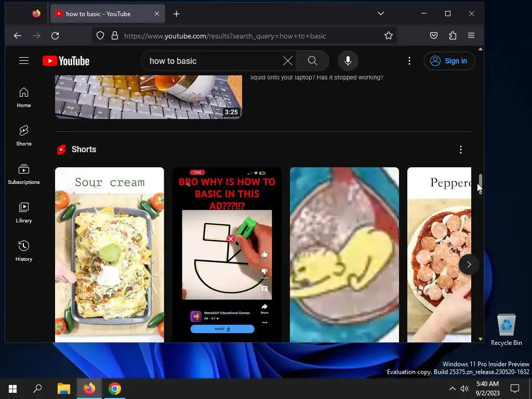This screenshot has height=399, width=532.
Task: Show next Shorts with right arrow
Action: point(469,264)
